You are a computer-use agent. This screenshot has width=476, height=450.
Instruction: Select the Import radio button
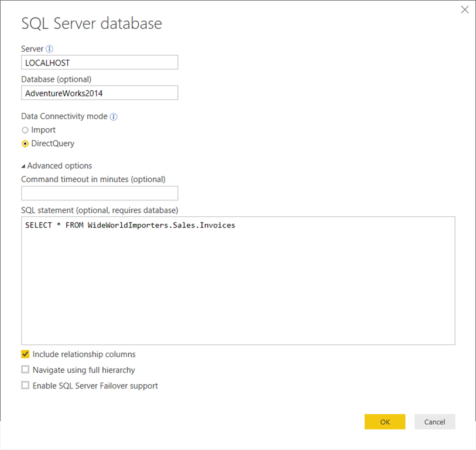[x=25, y=130]
